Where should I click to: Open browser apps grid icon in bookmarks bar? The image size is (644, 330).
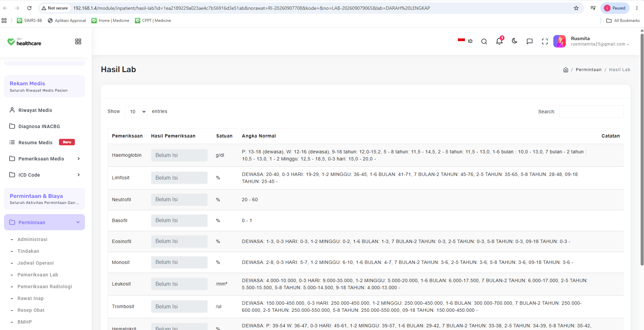[4, 21]
